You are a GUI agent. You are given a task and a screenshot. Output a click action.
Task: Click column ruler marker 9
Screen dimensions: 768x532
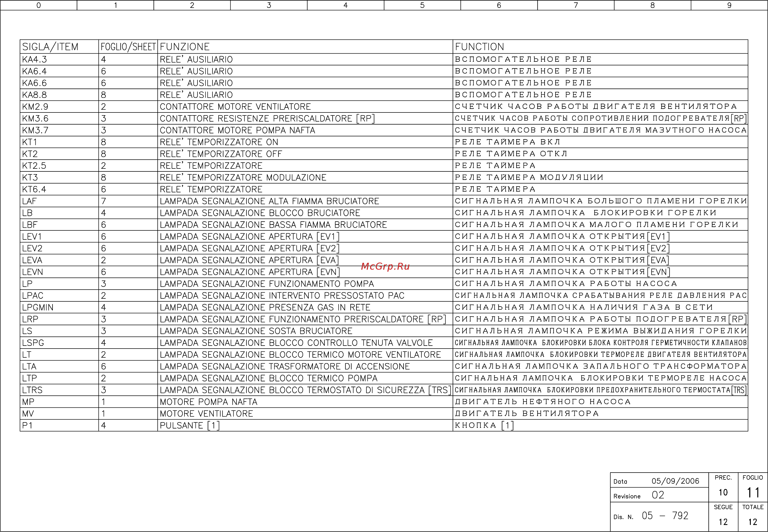pyautogui.click(x=729, y=5)
